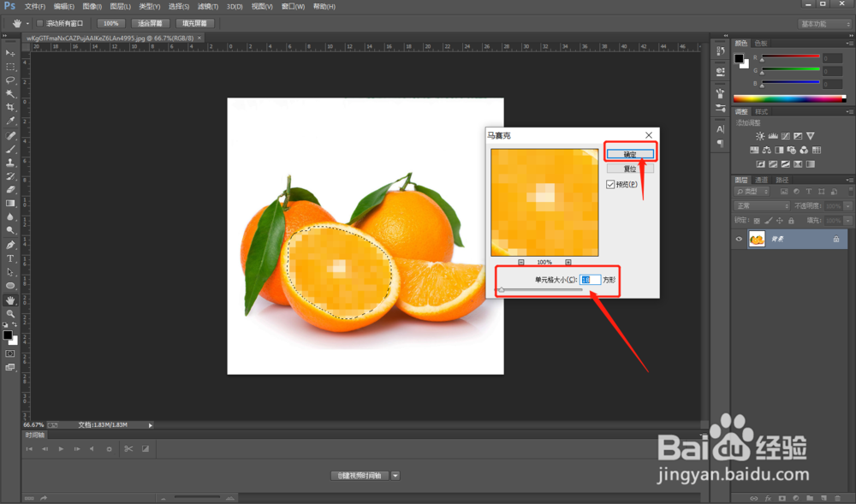Viewport: 856px width, 504px height.
Task: Change screen mode via toolbox icon
Action: click(9, 367)
